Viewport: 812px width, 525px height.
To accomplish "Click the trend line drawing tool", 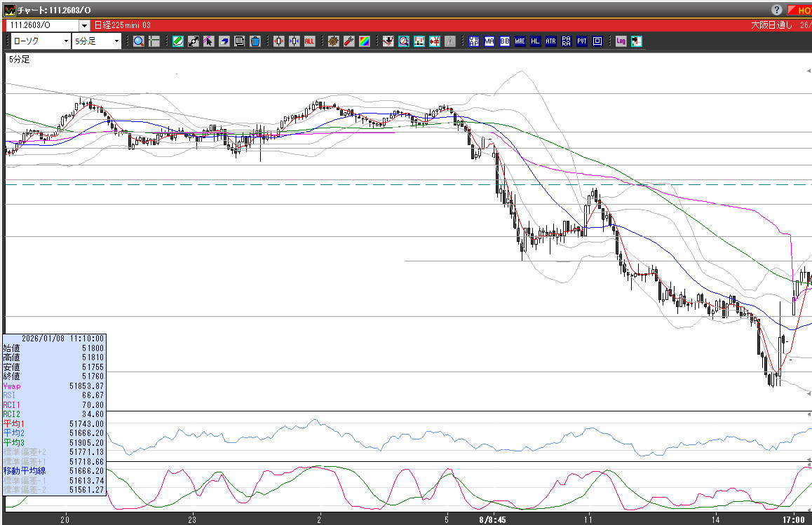I will pyautogui.click(x=194, y=41).
